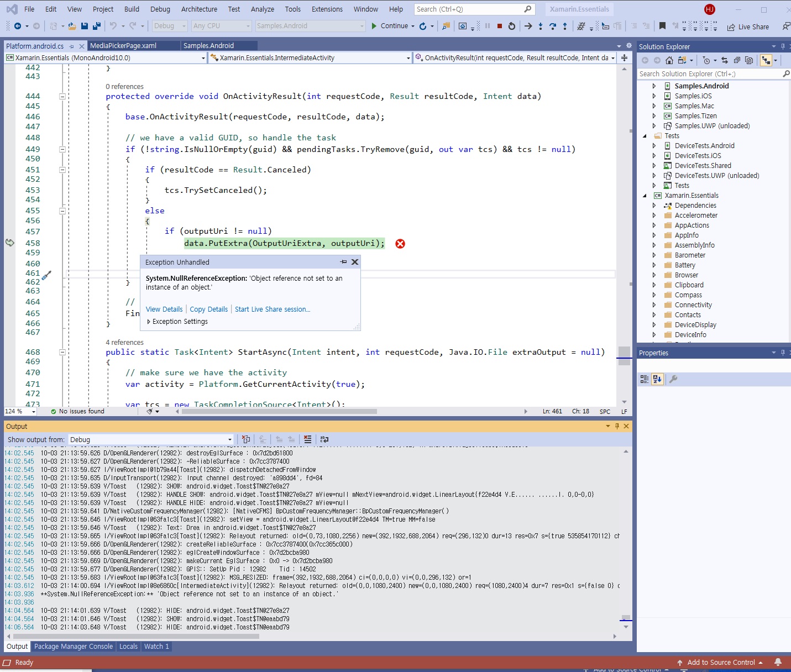
Task: Open the Pending Changes Filter clock icon
Action: (706, 60)
